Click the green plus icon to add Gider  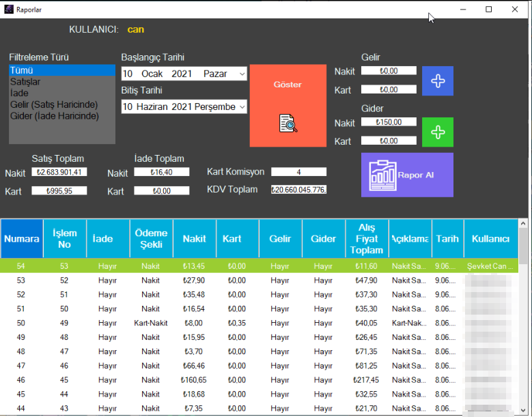438,132
